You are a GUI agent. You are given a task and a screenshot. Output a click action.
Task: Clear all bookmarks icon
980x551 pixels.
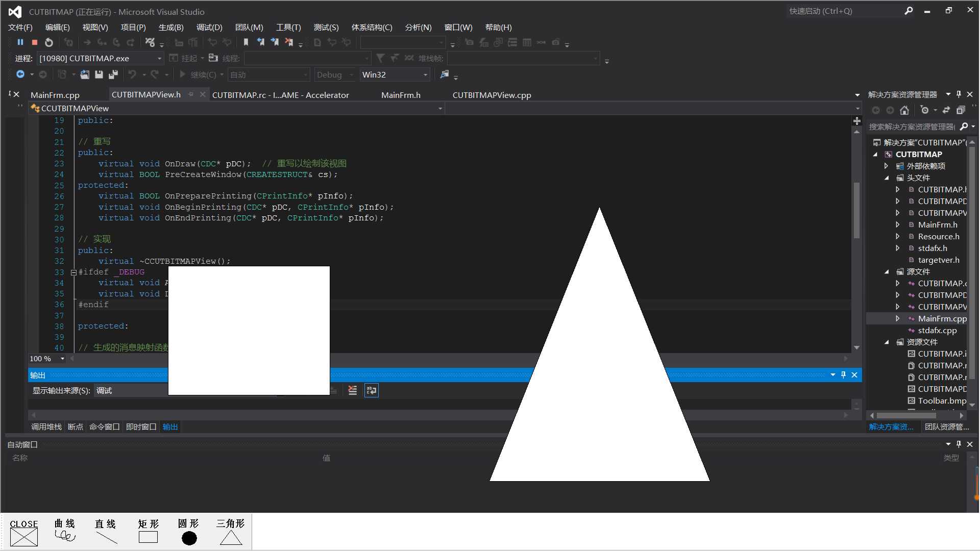289,42
